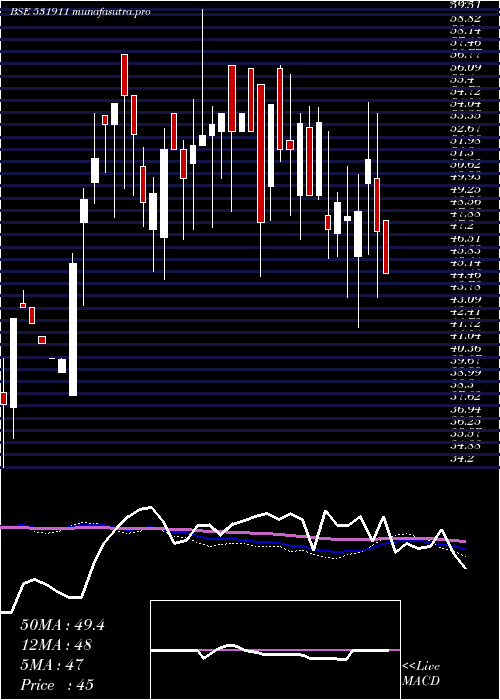
Task: Click the 58.82 price axis label
Action: 466,19
